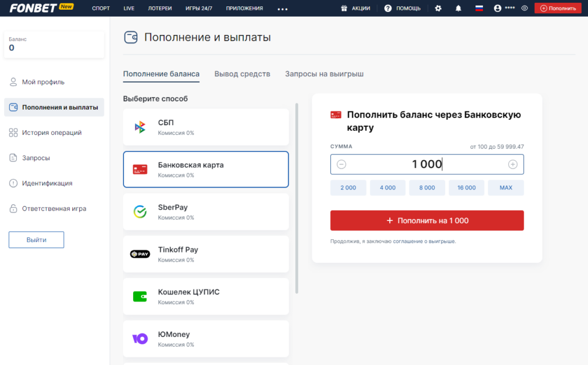
Task: Increase amount with plus button
Action: [x=513, y=164]
